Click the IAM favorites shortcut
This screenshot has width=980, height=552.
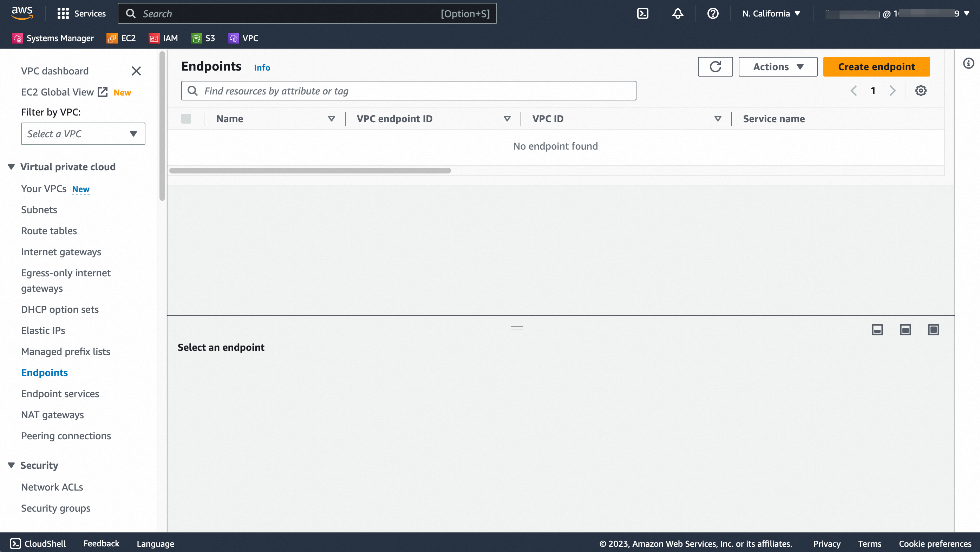(163, 38)
